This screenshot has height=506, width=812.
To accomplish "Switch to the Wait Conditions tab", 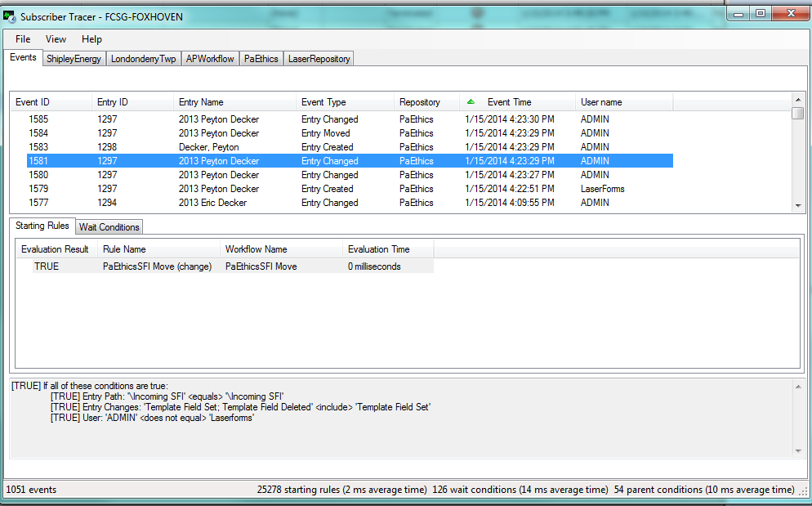I will [109, 227].
